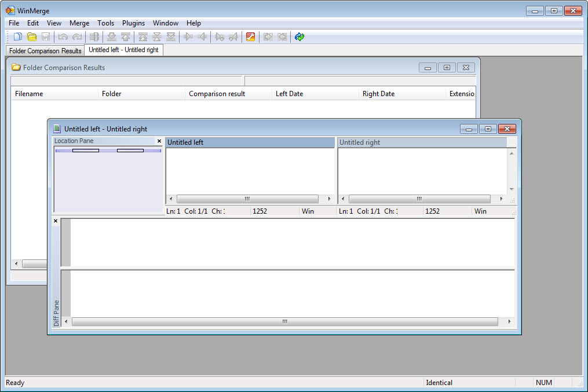Open the Edit menu
The width and height of the screenshot is (588, 392).
(33, 23)
